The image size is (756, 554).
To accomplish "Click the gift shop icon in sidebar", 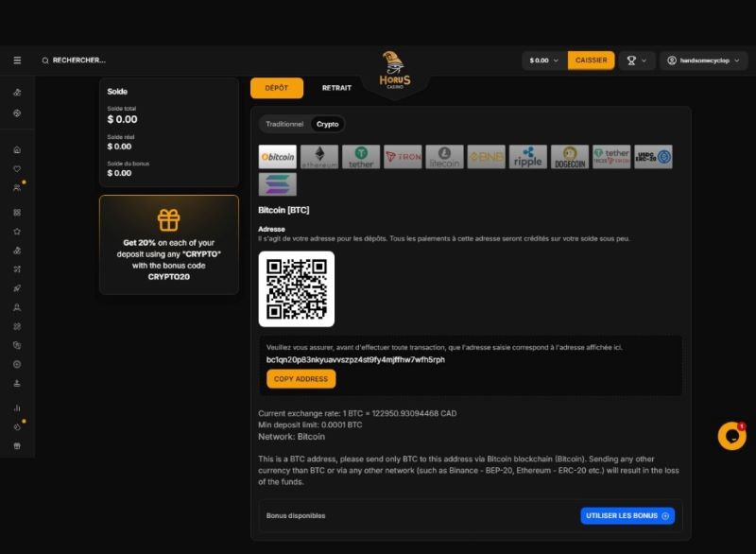I will (17, 446).
